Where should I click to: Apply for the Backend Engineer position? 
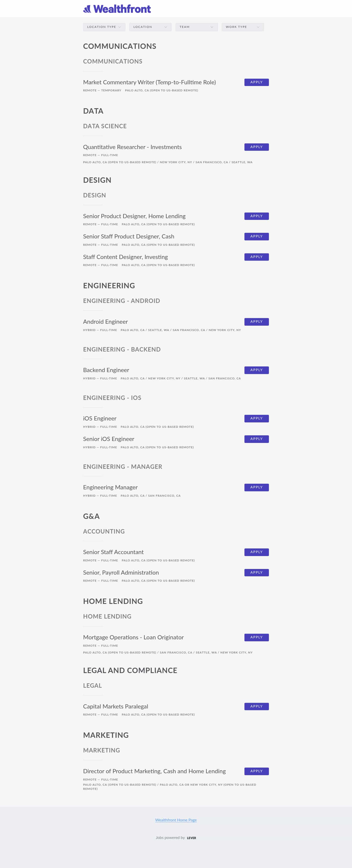click(256, 370)
